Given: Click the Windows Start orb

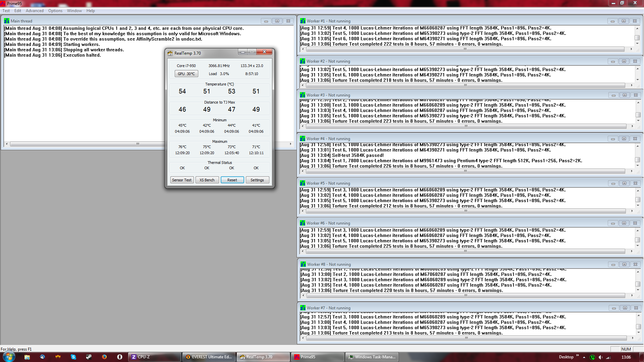Looking at the screenshot, I should [x=9, y=357].
